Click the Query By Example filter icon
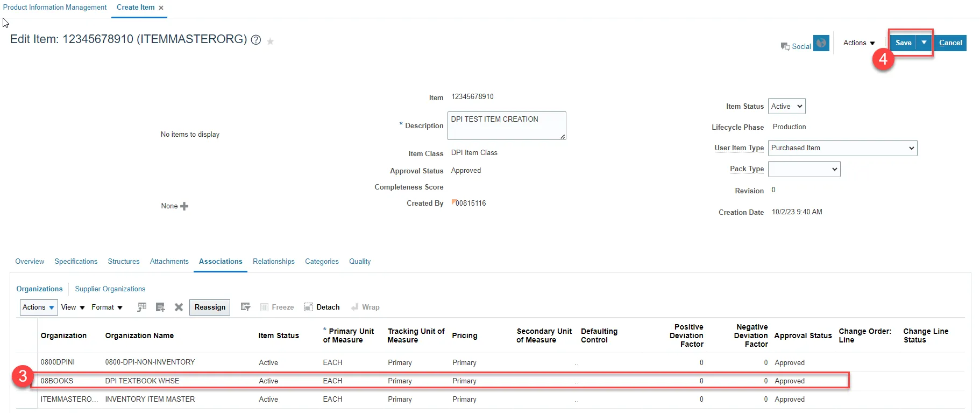This screenshot has width=980, height=413. click(x=245, y=307)
